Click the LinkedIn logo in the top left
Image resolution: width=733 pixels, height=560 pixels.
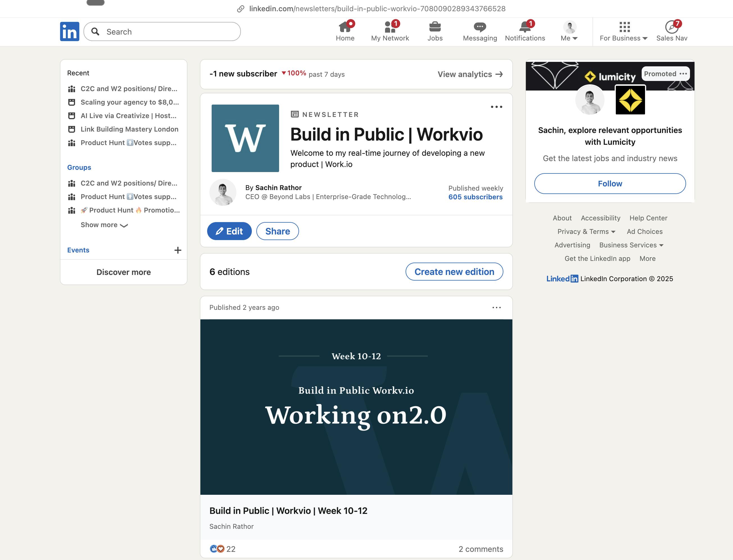point(69,31)
